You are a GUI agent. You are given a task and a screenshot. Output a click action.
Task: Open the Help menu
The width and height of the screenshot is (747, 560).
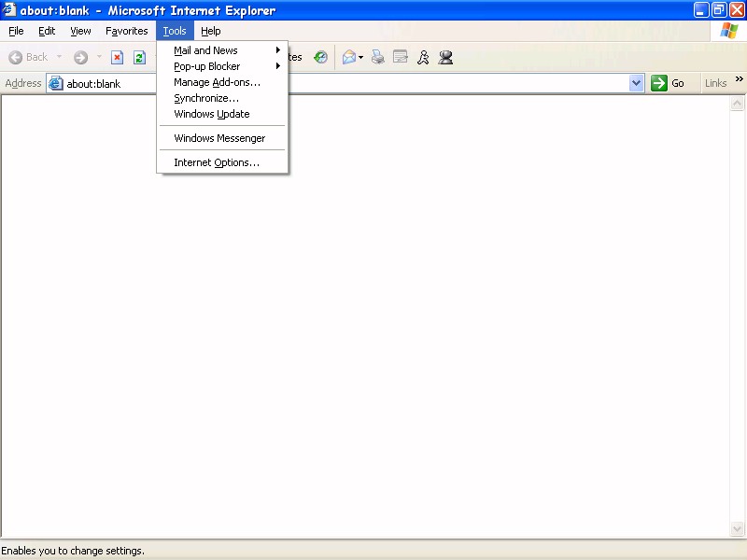pyautogui.click(x=211, y=31)
